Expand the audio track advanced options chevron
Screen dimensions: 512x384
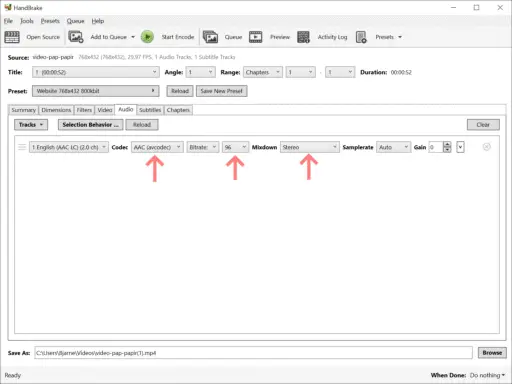click(x=460, y=147)
